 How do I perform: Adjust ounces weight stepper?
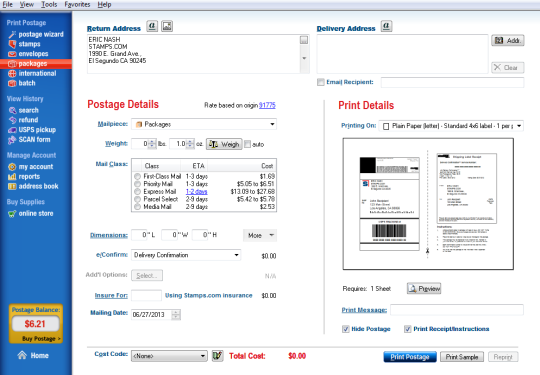pos(190,144)
